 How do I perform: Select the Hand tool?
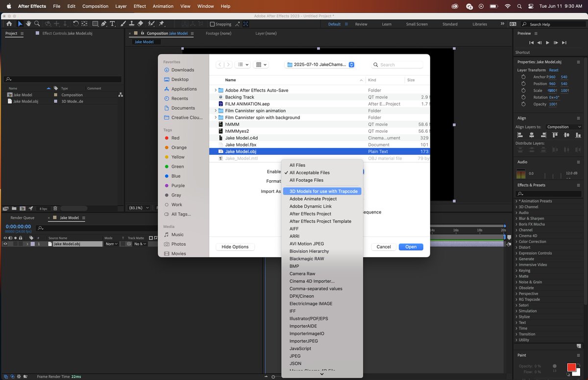point(29,24)
